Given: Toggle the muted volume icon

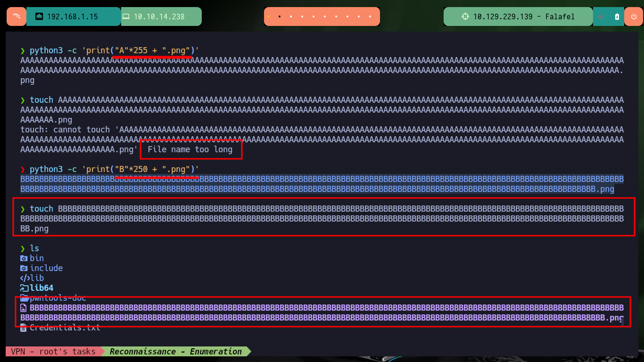Looking at the screenshot, I should (601, 16).
